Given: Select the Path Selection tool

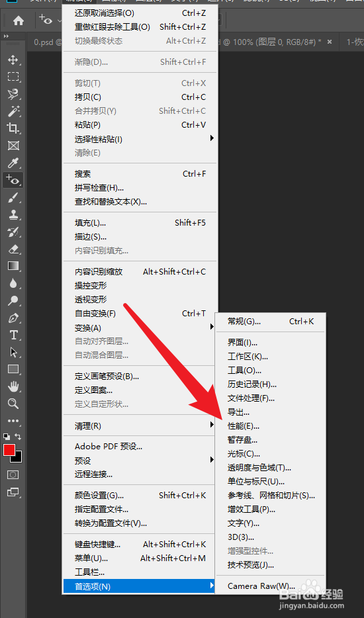Looking at the screenshot, I should click(x=13, y=352).
